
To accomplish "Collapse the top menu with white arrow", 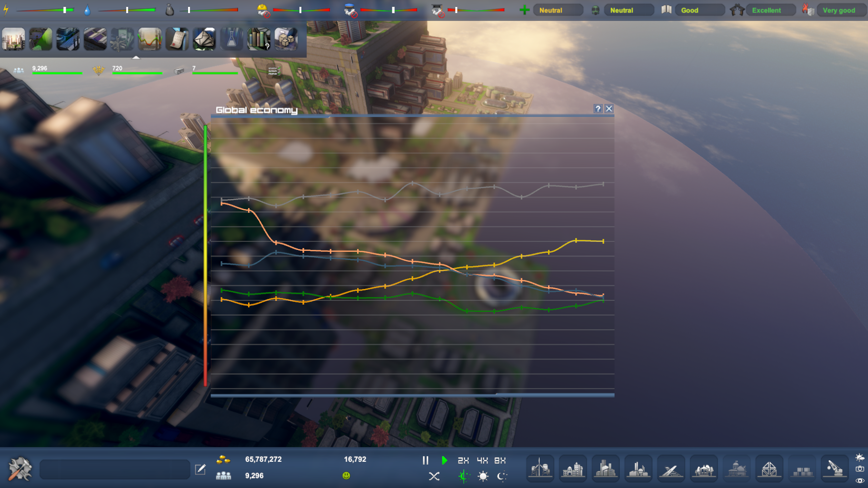I will click(x=136, y=57).
